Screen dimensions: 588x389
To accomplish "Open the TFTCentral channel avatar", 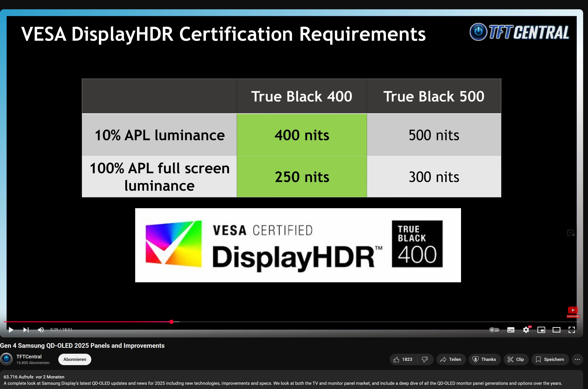I will click(7, 359).
